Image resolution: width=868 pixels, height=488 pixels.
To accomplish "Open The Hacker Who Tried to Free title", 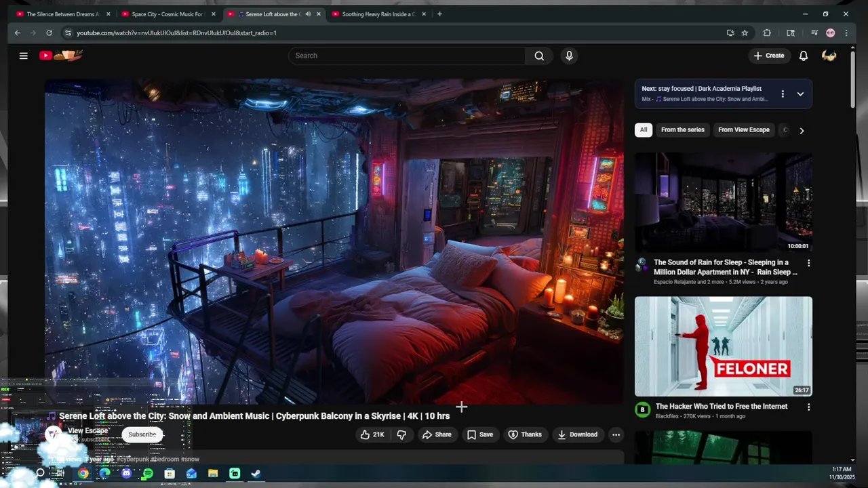I will coord(722,407).
